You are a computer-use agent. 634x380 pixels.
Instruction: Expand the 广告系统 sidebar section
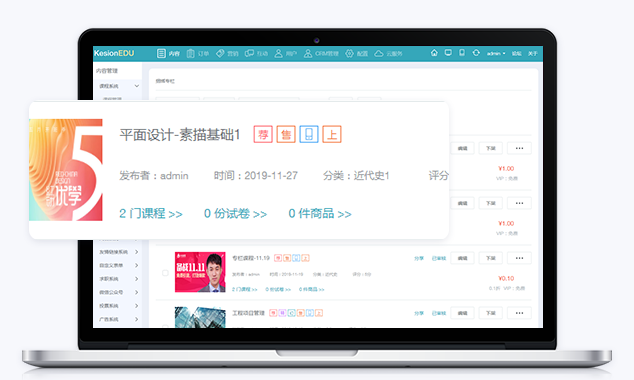[x=119, y=319]
